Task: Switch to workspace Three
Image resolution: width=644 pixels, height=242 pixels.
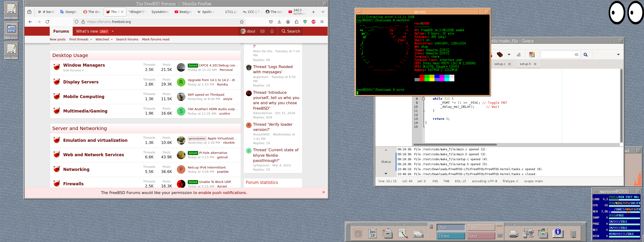Action: pos(451,236)
